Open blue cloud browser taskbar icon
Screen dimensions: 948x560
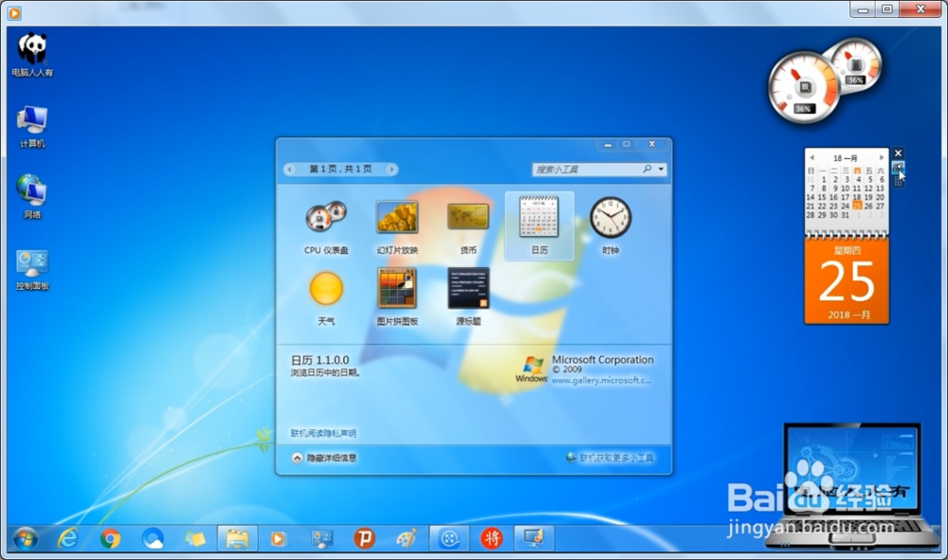(153, 537)
